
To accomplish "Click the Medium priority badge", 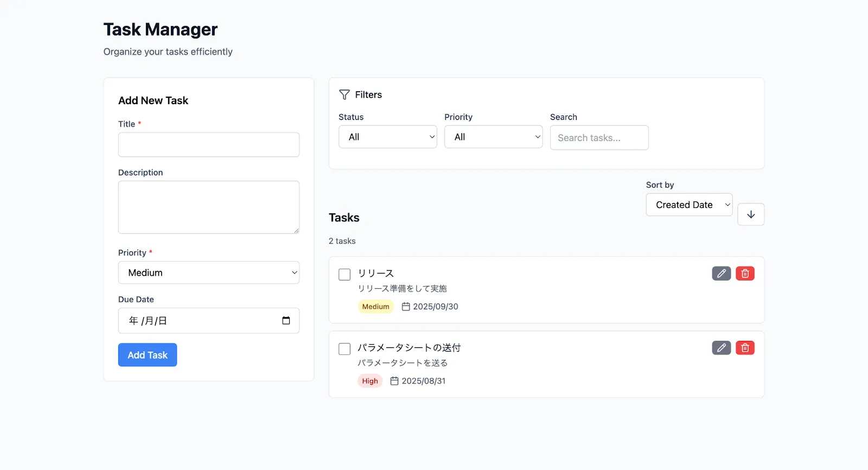I will click(x=375, y=307).
